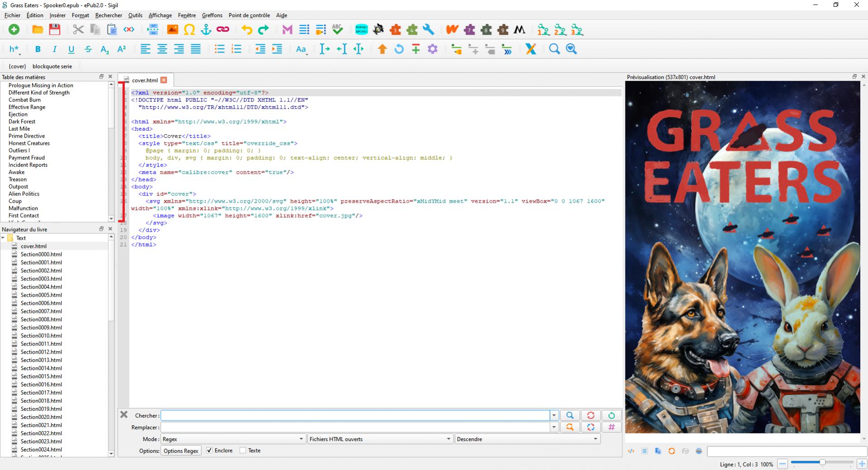Click the Undo arrow icon
Viewport: 868px width, 470px height.
pos(247,30)
